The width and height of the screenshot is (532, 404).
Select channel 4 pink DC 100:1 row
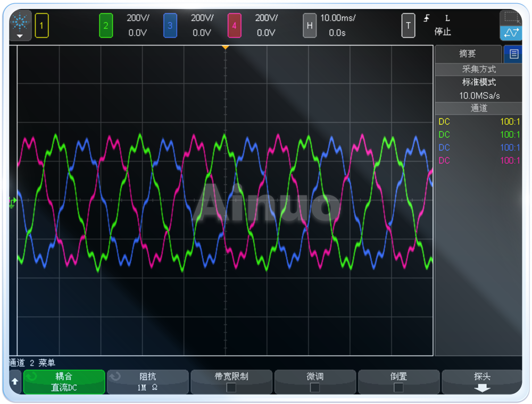479,161
